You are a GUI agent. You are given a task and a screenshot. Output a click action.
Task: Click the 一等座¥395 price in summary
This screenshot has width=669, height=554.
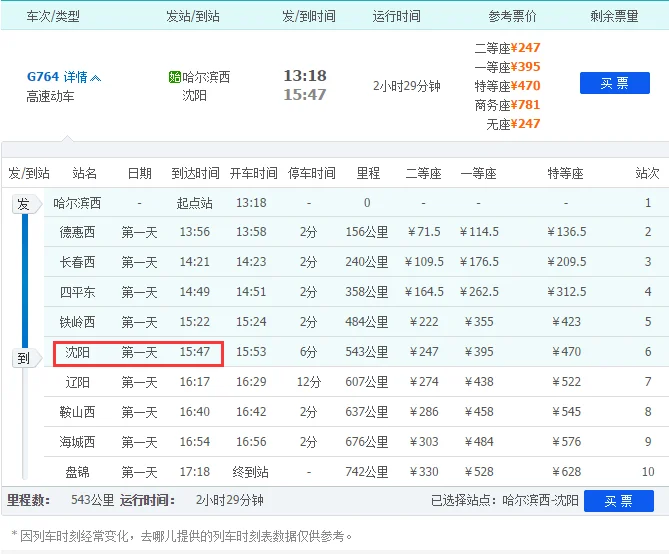(507, 67)
